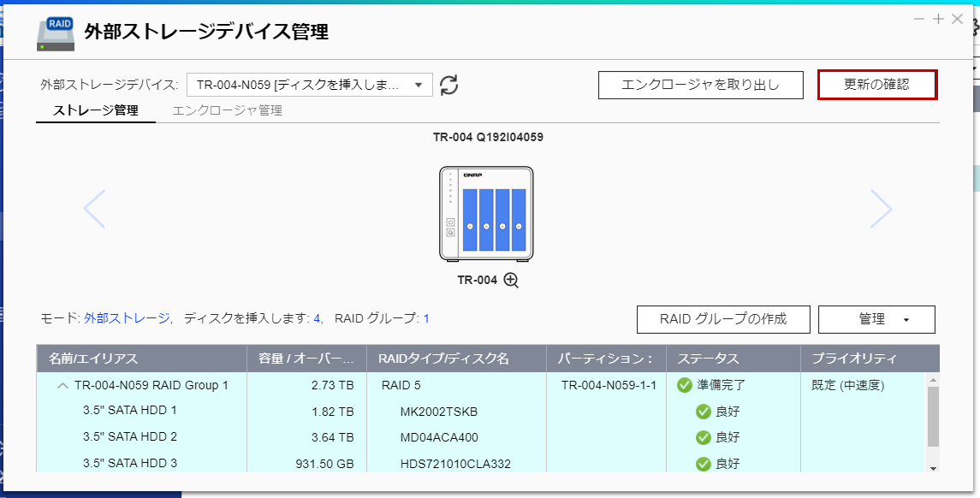Click the RAID グループ count link 1

426,318
